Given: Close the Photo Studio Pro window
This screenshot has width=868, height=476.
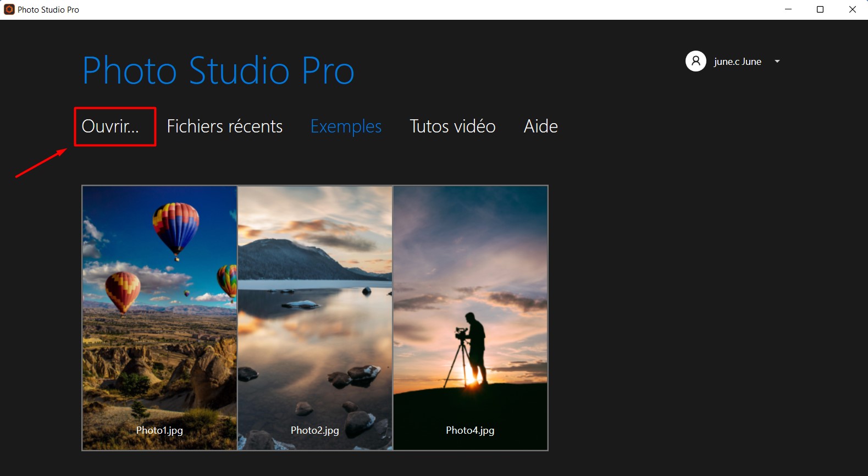Looking at the screenshot, I should point(852,9).
